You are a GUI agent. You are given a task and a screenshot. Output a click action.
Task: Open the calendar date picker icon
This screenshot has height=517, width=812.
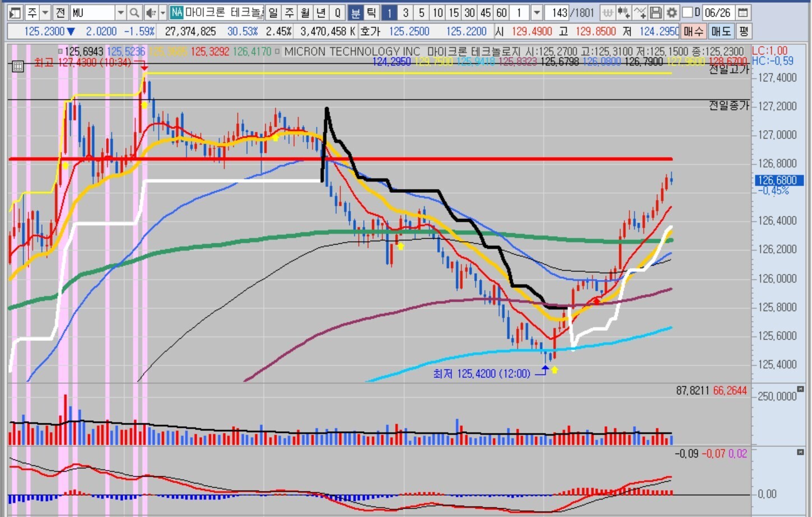point(743,12)
